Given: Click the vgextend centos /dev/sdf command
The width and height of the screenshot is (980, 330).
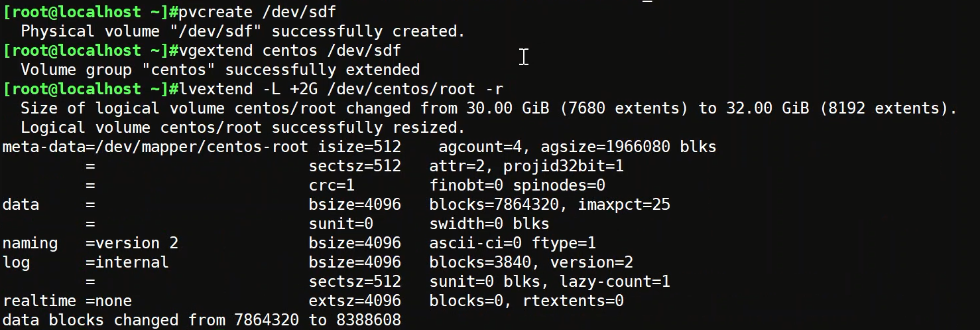Looking at the screenshot, I should (x=290, y=50).
